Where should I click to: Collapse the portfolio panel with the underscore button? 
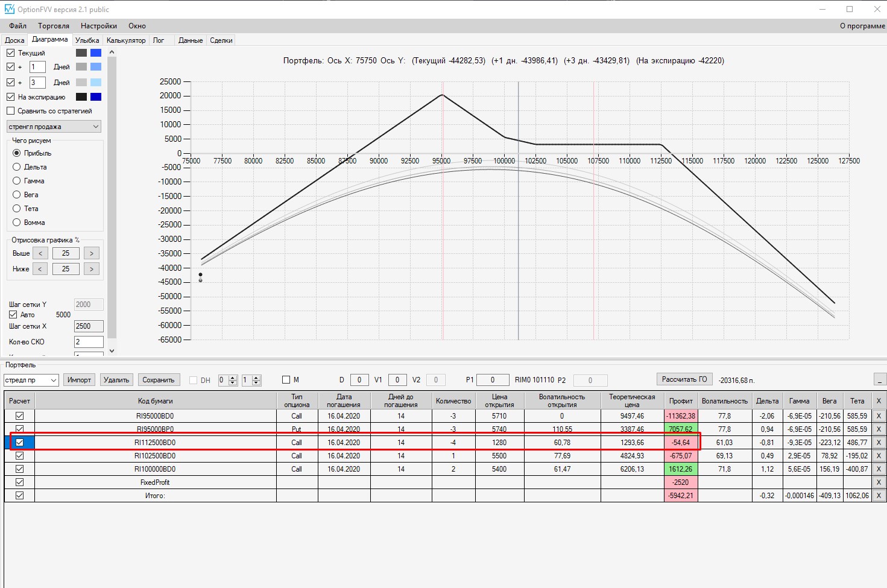pos(880,379)
